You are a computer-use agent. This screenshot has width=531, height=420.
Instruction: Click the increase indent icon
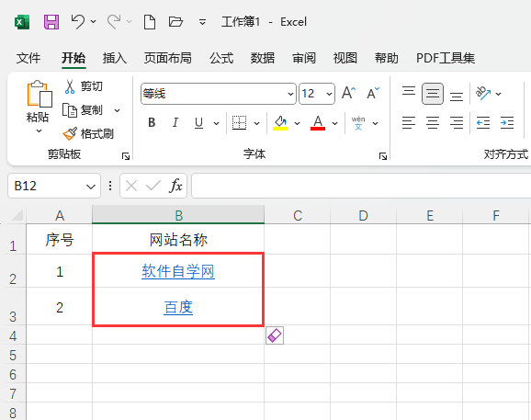(x=507, y=122)
